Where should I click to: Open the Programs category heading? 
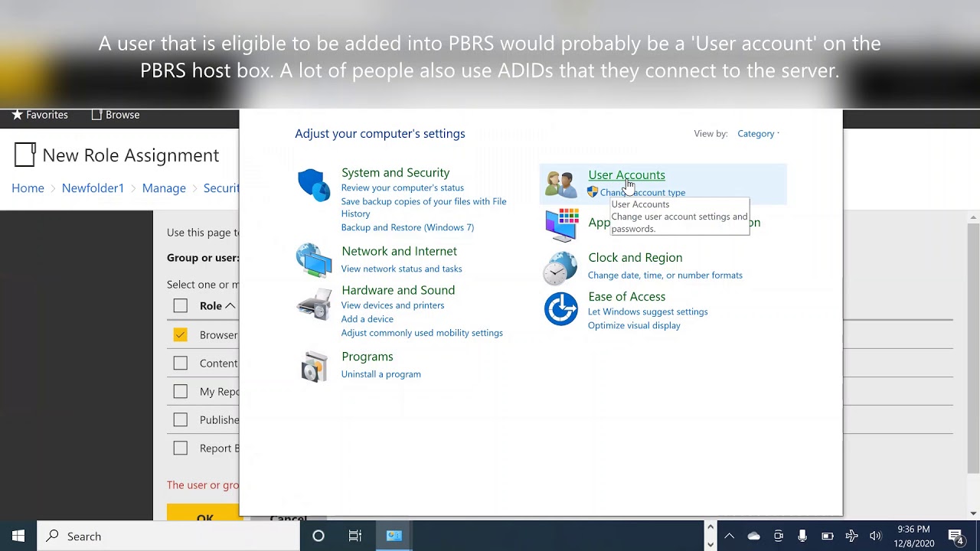367,357
